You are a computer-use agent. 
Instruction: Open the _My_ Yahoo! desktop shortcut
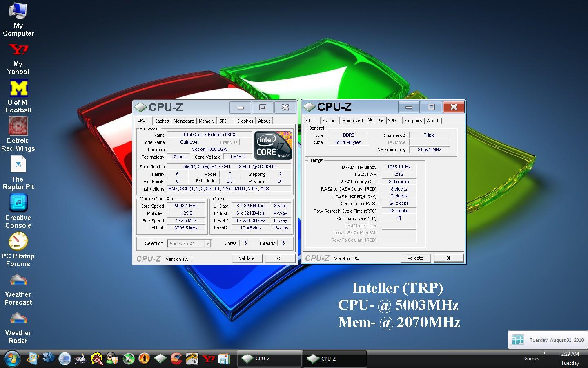coord(18,58)
